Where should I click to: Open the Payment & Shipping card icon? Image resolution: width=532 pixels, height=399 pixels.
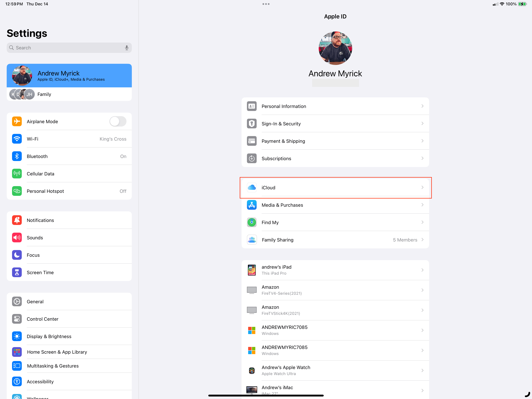tap(252, 141)
